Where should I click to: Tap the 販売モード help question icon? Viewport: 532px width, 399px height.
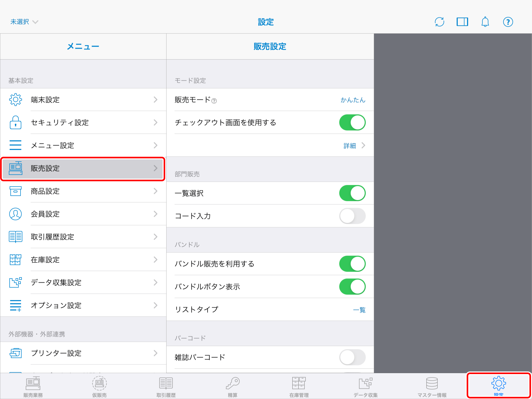tap(214, 101)
